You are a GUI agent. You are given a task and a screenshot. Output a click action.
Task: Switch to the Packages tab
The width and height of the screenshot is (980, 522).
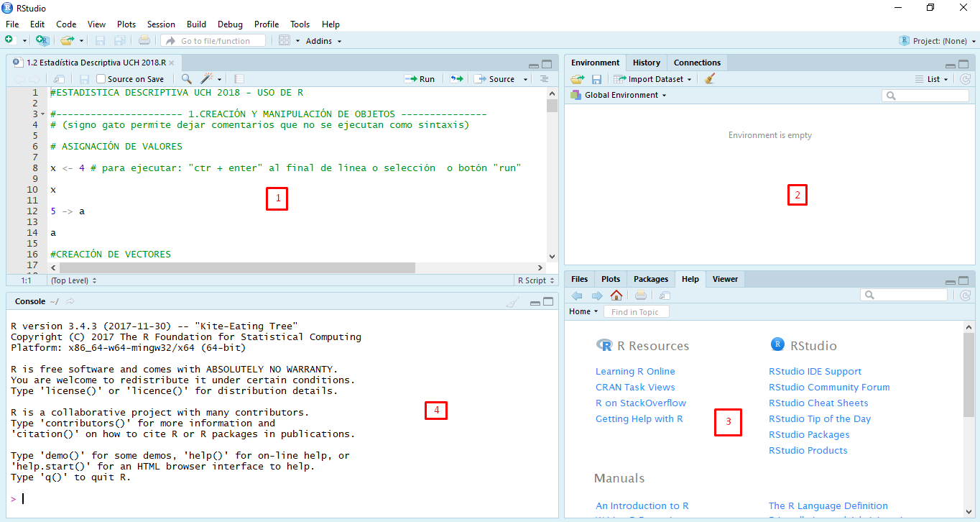coord(651,279)
